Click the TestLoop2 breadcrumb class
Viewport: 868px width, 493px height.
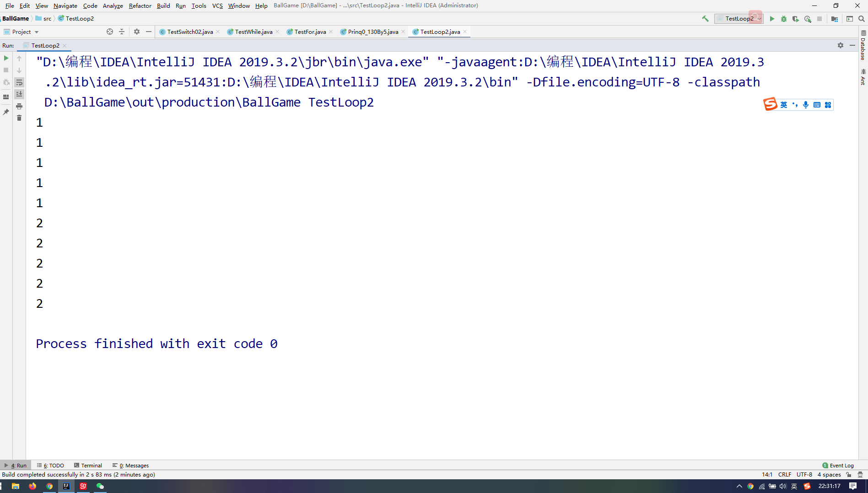76,18
